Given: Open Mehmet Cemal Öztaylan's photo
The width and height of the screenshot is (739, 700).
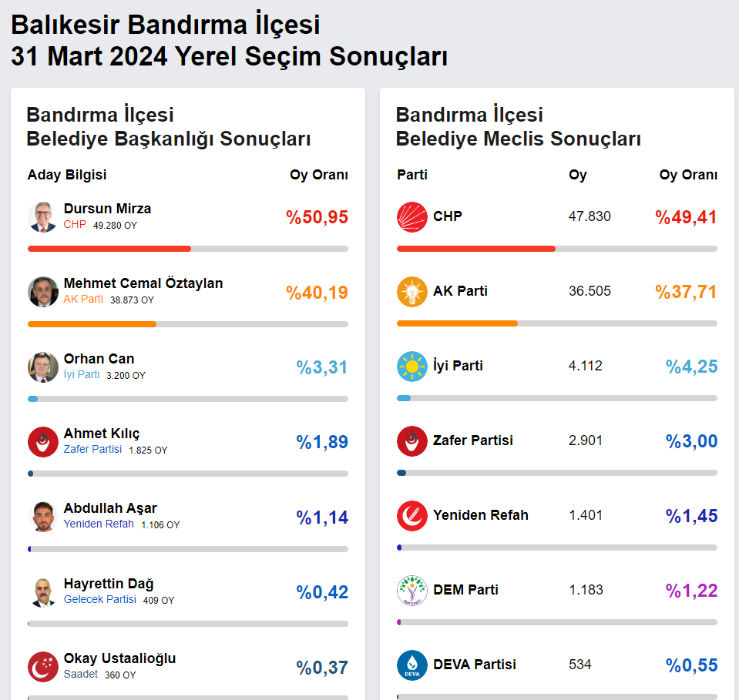Looking at the screenshot, I should 43,292.
